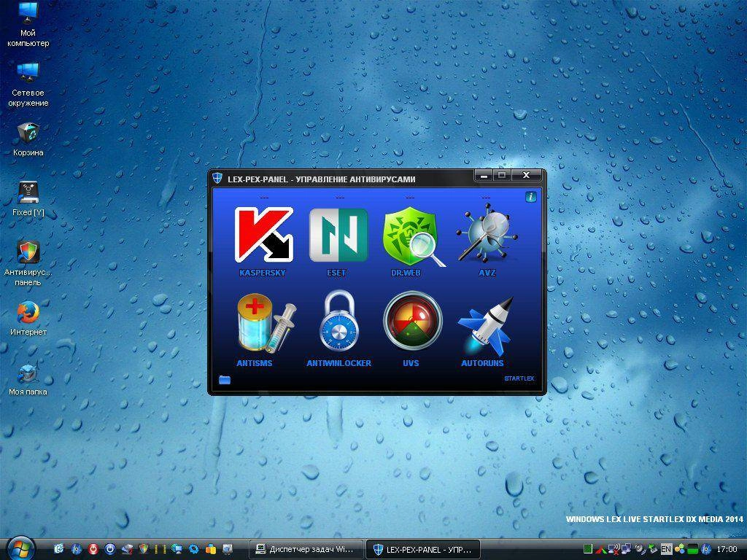Click the info icon in LEX-PEX-PANEL
The image size is (747, 560).
[x=531, y=197]
